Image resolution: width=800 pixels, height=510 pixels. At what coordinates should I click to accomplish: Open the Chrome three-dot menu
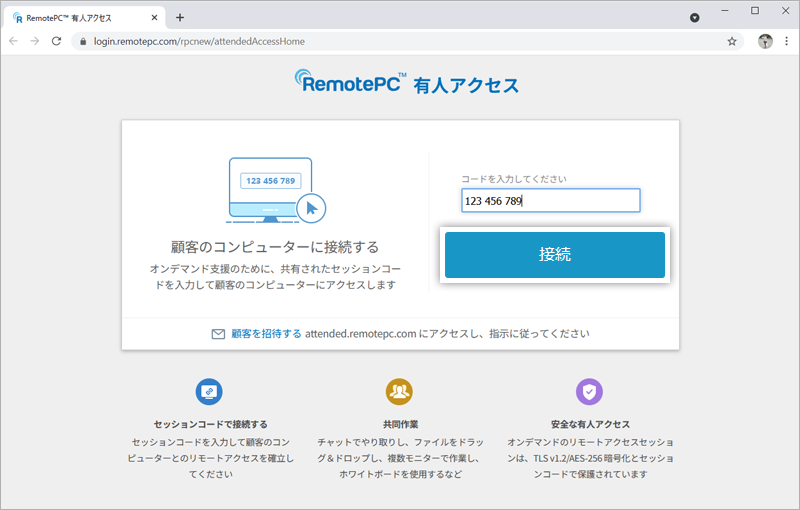point(786,41)
